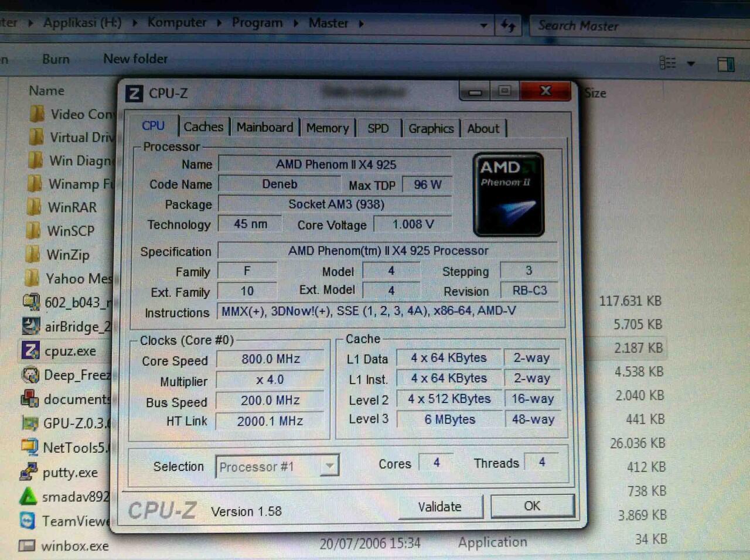This screenshot has height=560, width=750.
Task: Open the view options dropdown arrow
Action: coord(691,63)
